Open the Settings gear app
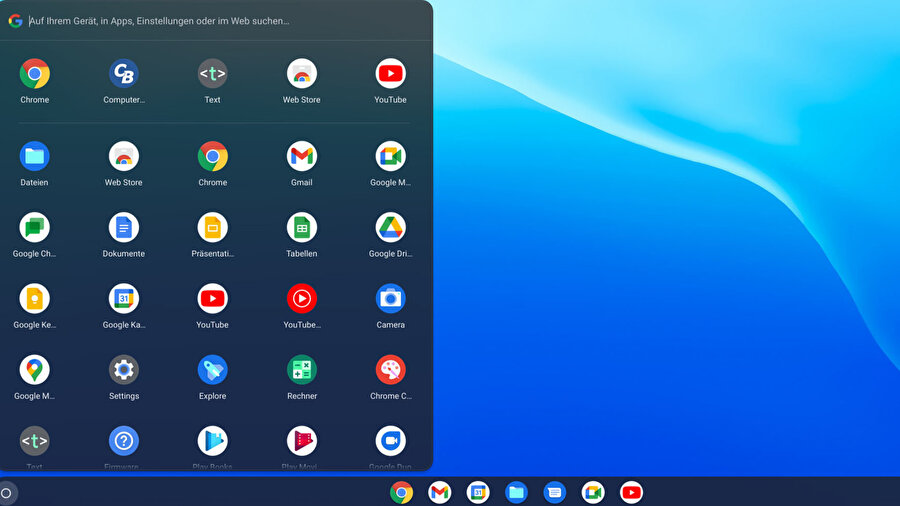900x506 pixels. pos(123,369)
